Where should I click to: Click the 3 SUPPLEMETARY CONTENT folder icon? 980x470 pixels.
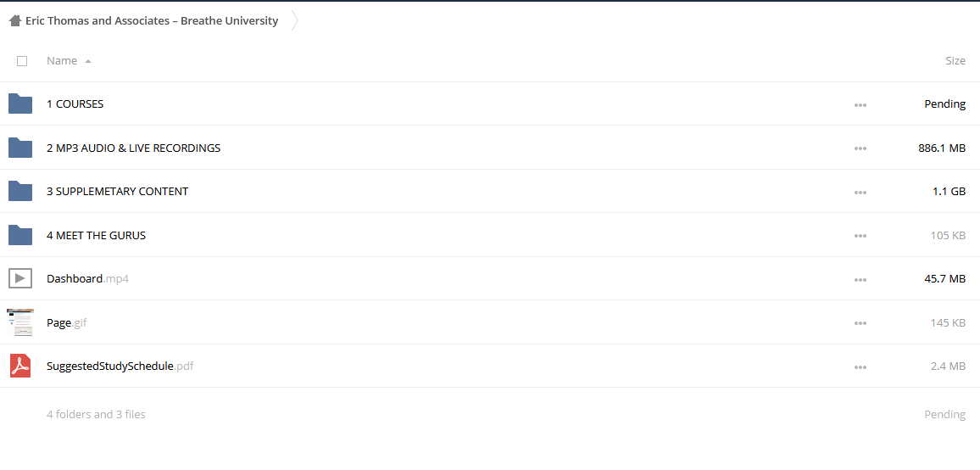click(x=20, y=192)
